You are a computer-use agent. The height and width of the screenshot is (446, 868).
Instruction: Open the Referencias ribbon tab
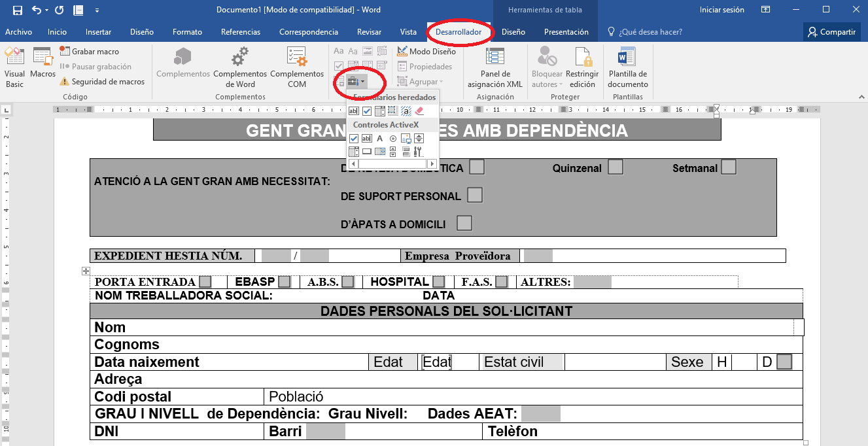tap(240, 32)
